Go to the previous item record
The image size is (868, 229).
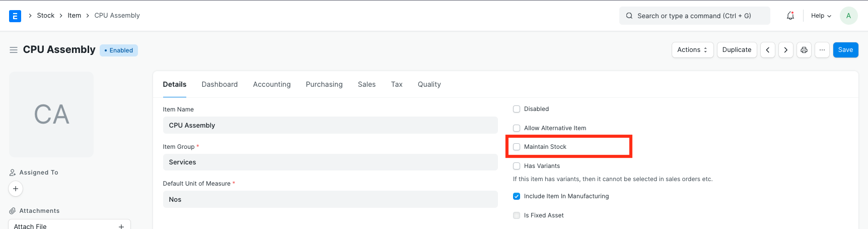point(767,50)
